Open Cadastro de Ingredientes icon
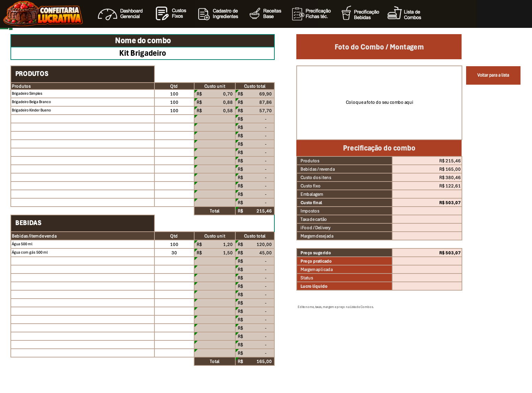The width and height of the screenshot is (532, 393). 204,14
